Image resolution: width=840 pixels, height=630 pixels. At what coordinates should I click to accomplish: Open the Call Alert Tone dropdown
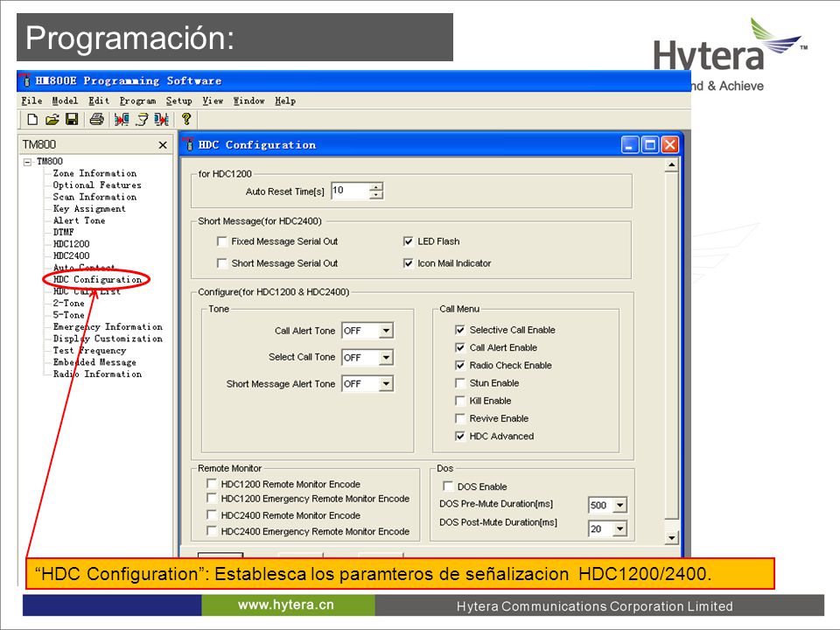pyautogui.click(x=386, y=331)
